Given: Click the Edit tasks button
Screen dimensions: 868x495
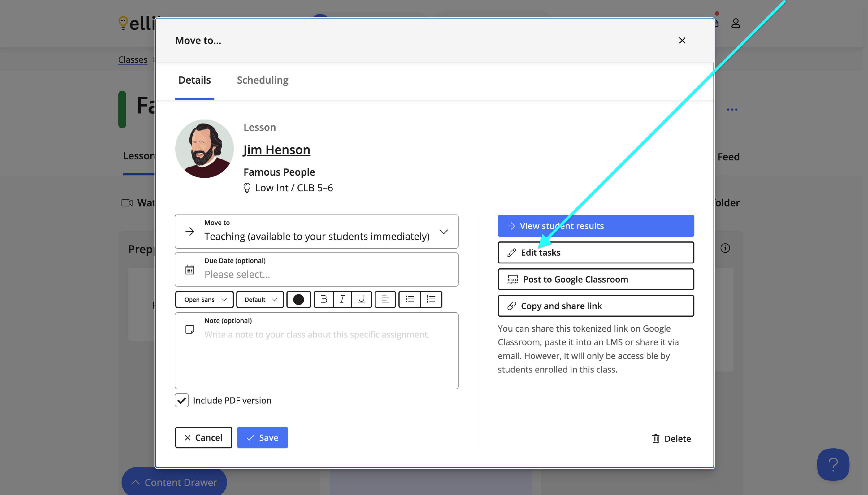Looking at the screenshot, I should coord(595,253).
